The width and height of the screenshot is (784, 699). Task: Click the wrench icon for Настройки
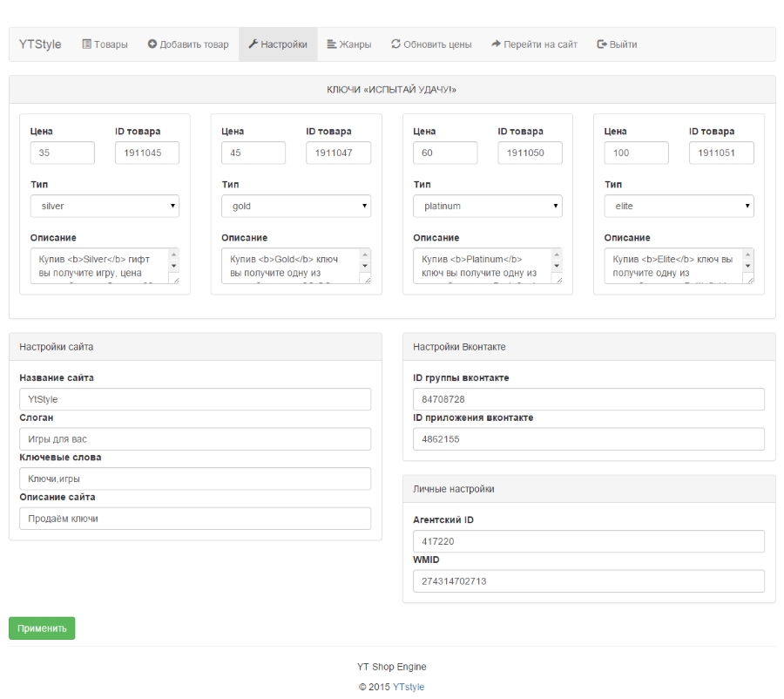click(253, 44)
